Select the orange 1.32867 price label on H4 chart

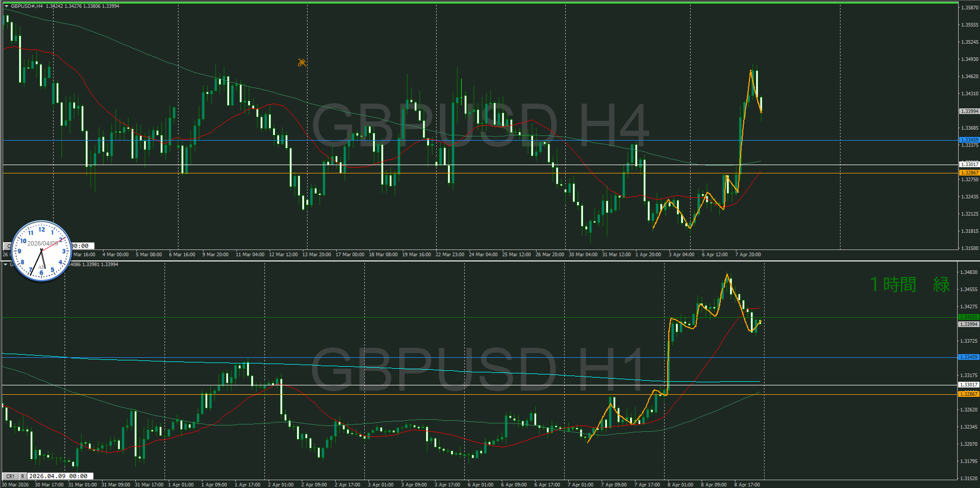(969, 172)
